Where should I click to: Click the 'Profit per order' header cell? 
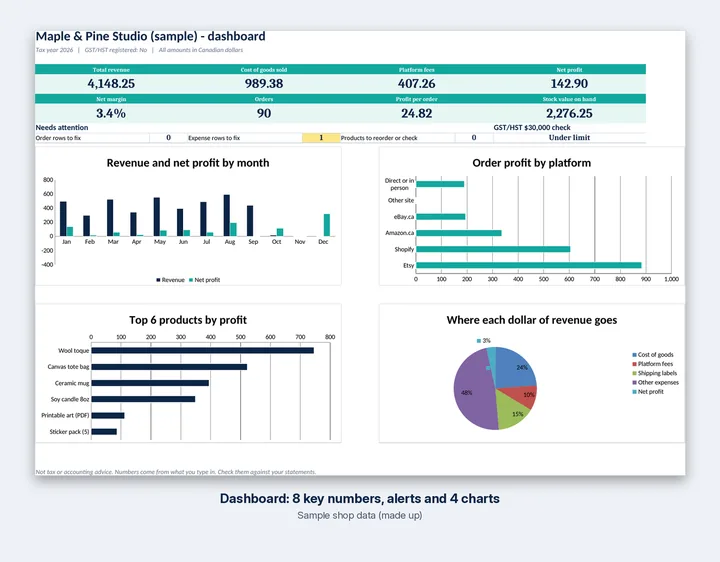tap(416, 99)
